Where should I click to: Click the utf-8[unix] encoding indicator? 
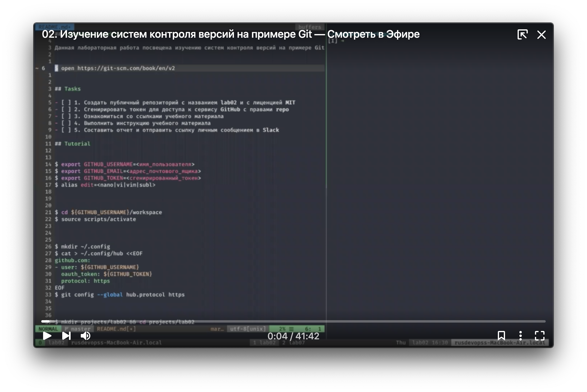[x=248, y=329]
